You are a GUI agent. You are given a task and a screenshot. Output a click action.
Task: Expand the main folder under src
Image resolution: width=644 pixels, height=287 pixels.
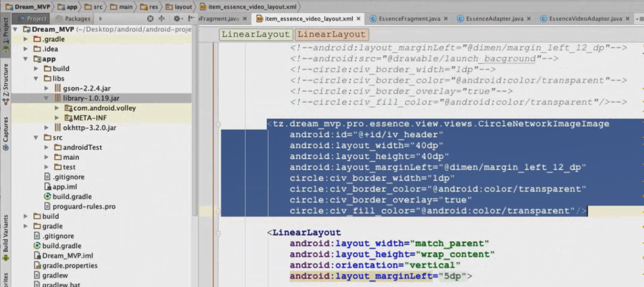point(47,157)
